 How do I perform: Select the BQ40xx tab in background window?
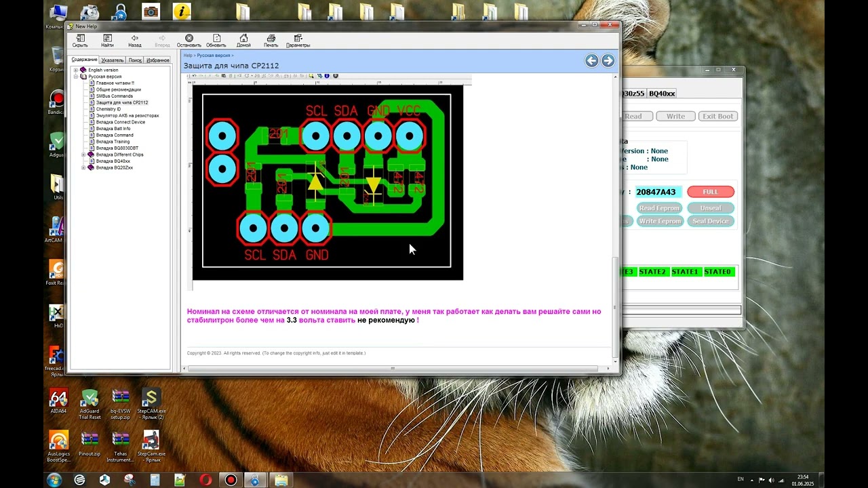click(662, 94)
